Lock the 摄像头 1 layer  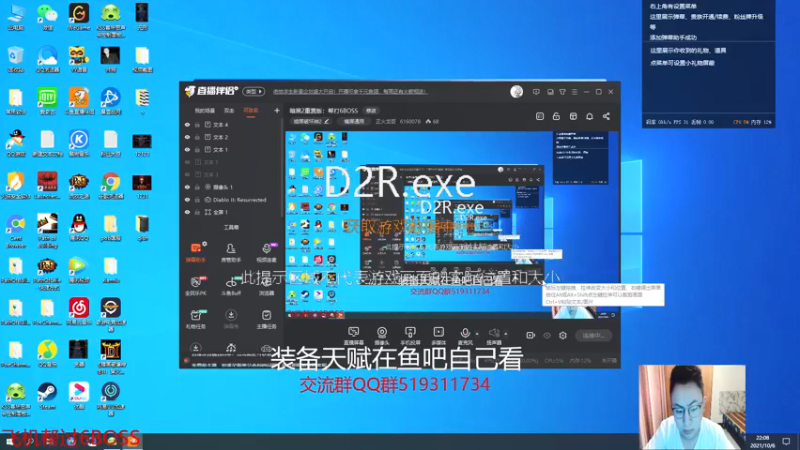(197, 187)
